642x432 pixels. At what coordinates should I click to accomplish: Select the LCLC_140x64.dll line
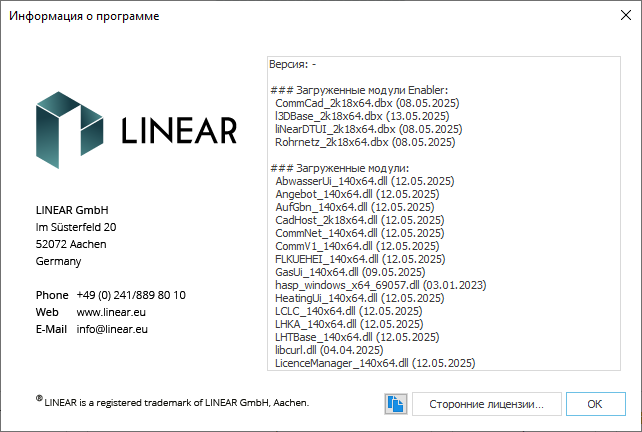348,311
